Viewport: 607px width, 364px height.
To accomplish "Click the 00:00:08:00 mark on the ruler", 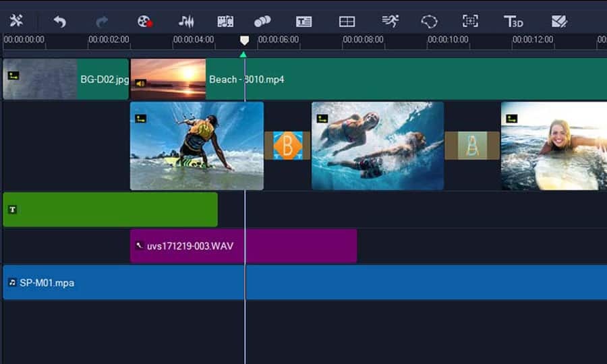I will [363, 40].
